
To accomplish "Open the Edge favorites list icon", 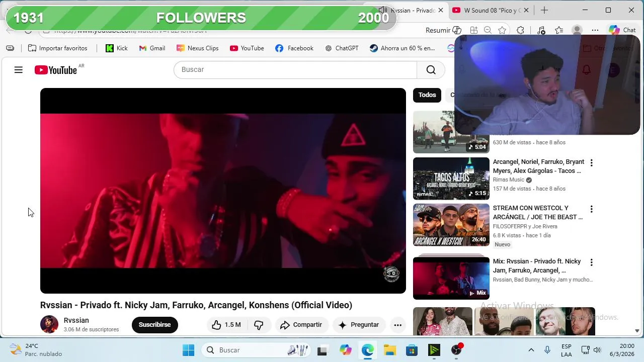I will pyautogui.click(x=559, y=30).
